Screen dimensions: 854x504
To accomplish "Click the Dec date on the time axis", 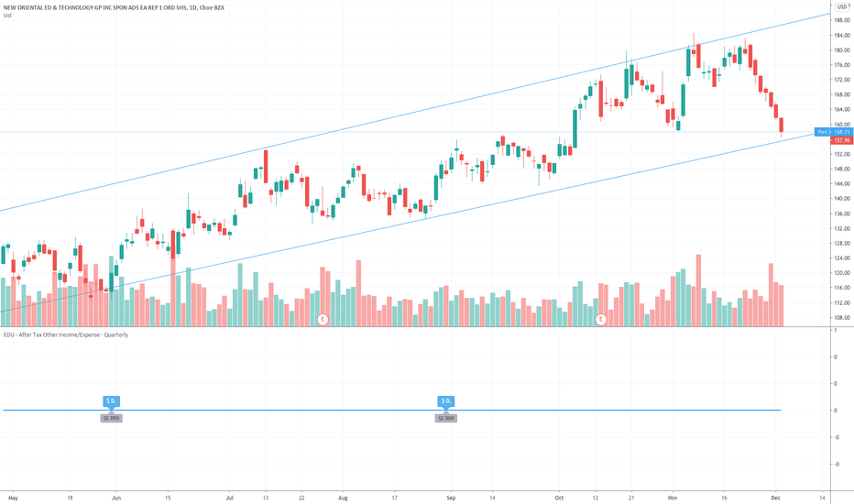I will click(x=775, y=498).
